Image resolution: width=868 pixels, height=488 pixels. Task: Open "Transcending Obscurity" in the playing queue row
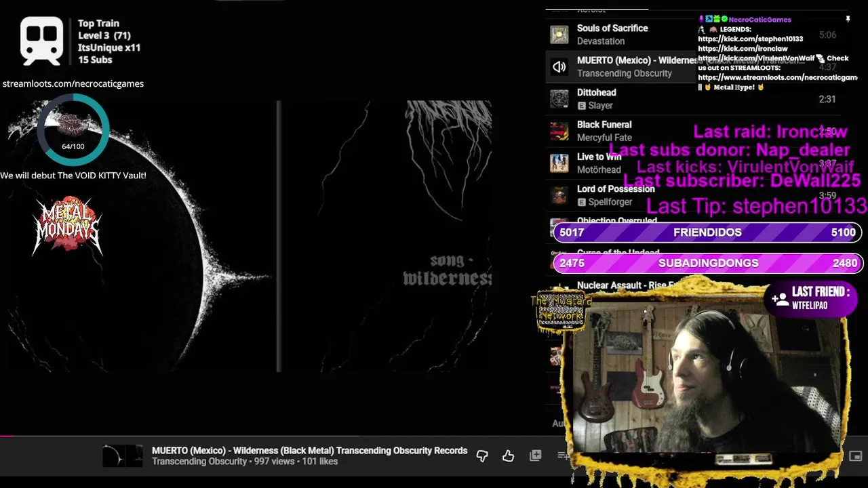click(625, 73)
